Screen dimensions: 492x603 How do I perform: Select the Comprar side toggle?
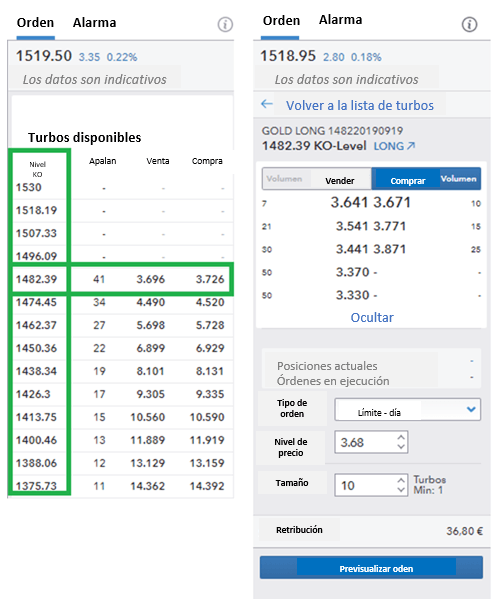coord(426,179)
